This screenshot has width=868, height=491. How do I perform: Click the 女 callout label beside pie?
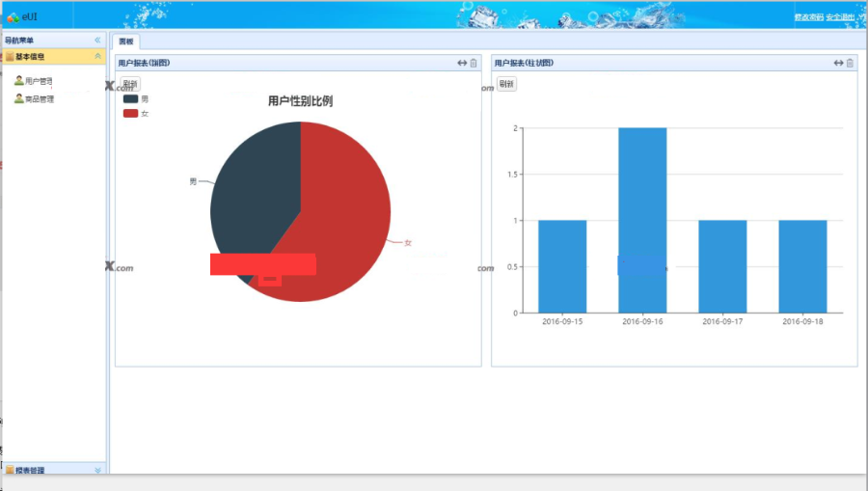coord(408,243)
